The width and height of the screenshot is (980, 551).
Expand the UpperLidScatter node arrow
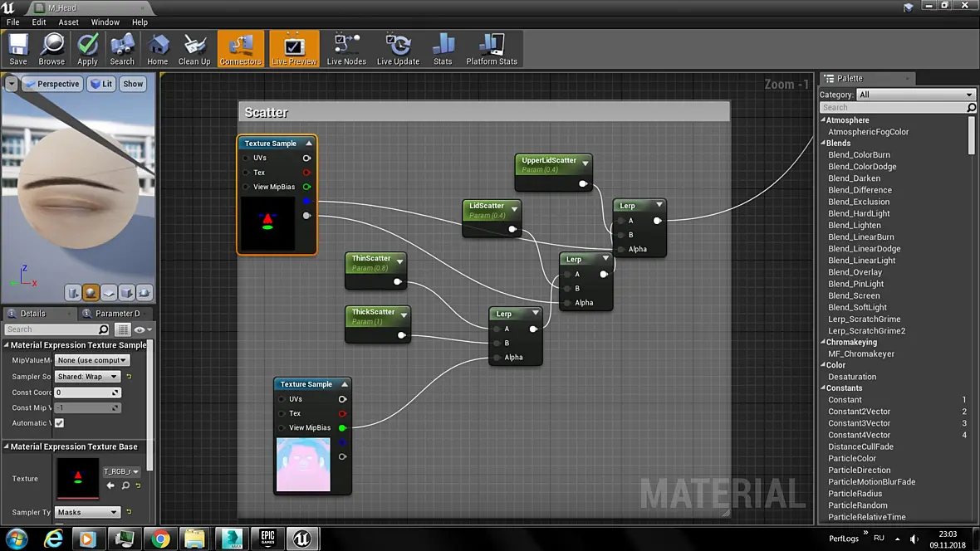coord(586,163)
